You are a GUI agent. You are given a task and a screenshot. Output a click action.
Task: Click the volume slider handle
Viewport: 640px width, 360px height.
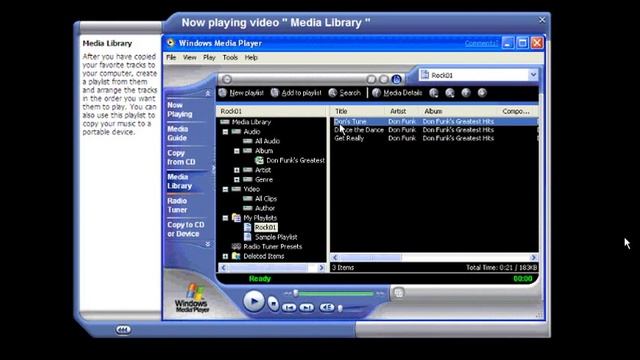340,309
